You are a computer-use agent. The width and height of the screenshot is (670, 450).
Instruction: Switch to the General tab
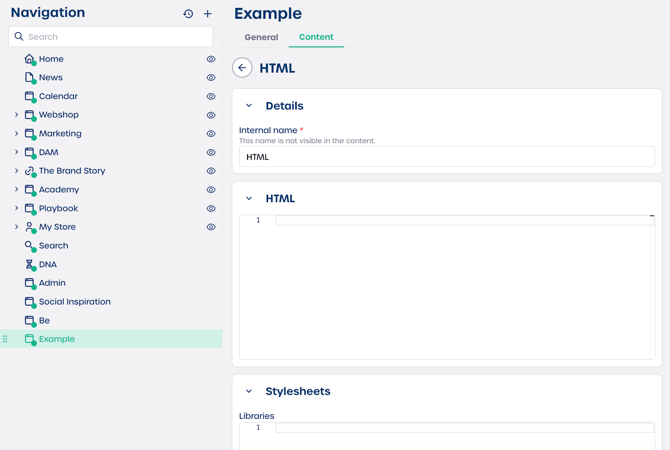261,37
